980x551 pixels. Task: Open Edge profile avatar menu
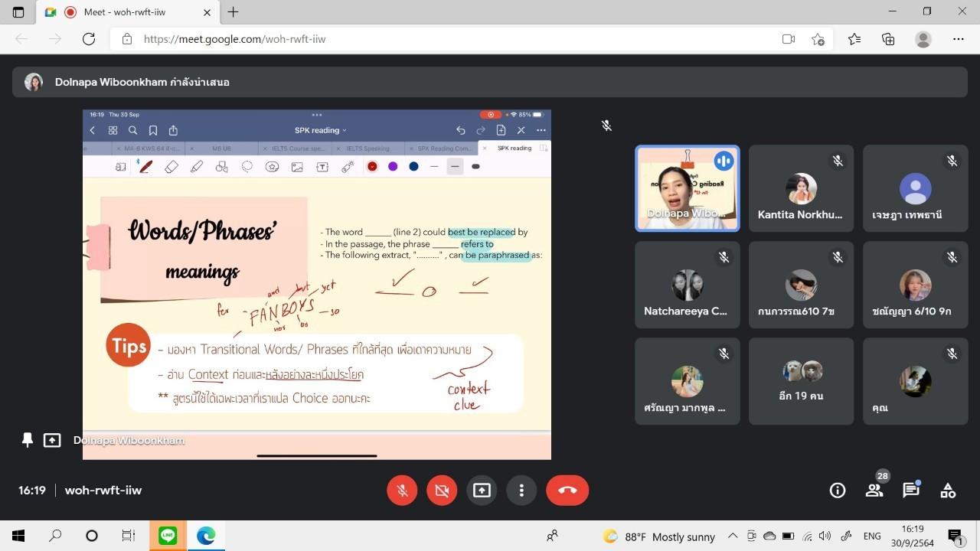tap(923, 39)
